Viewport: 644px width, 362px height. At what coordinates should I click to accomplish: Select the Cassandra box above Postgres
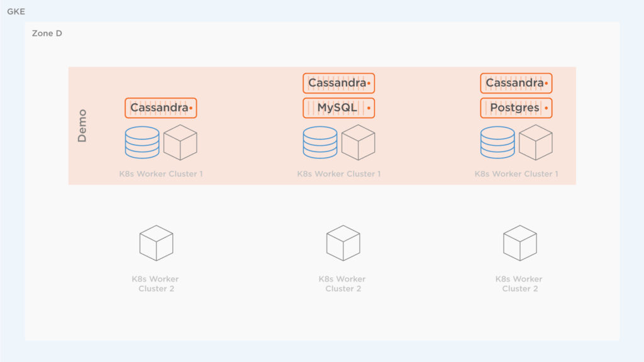516,83
